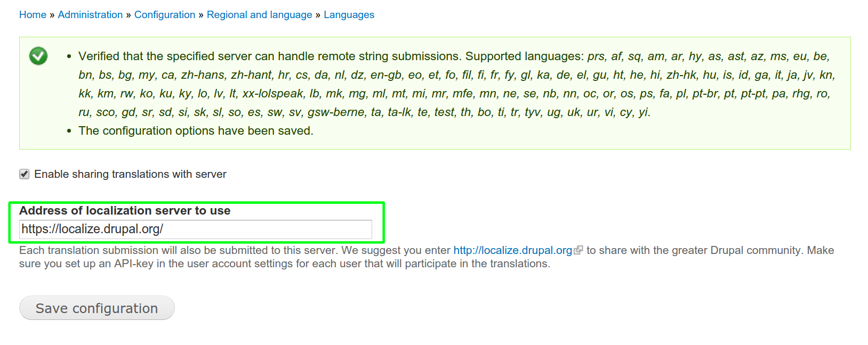Open the Regional and language breadcrumb

point(259,15)
